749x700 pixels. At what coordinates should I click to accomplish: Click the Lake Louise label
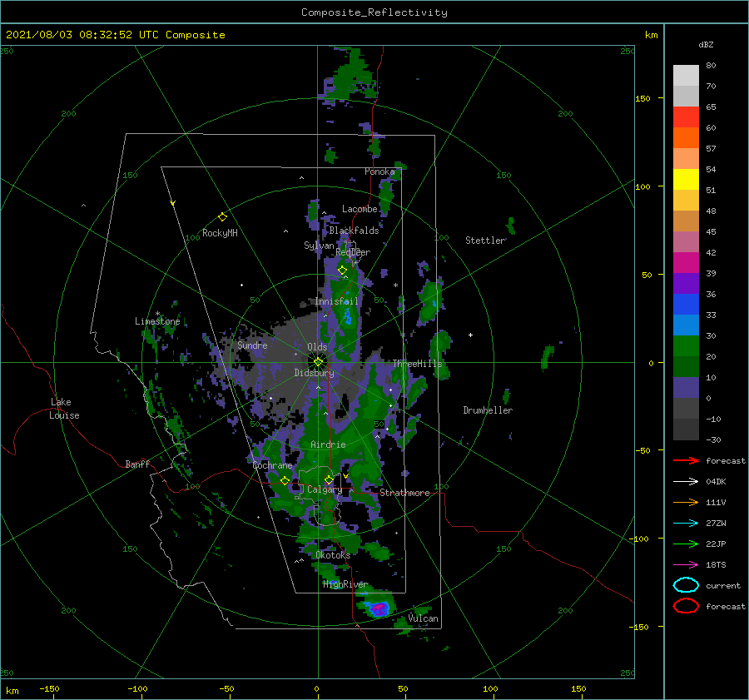click(x=64, y=409)
